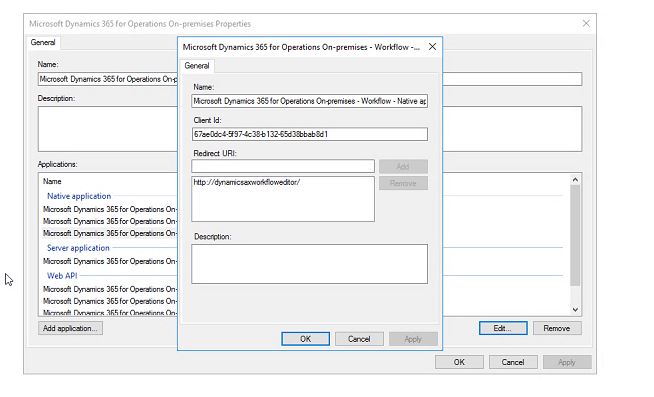Viewport: 654px width, 397px height.
Task: Select http://dynamicsaxworkfloweditor/ redirect URI entry
Action: [247, 182]
